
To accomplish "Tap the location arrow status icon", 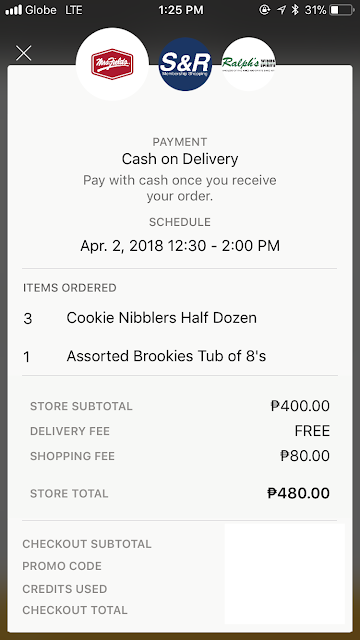I will click(x=281, y=10).
